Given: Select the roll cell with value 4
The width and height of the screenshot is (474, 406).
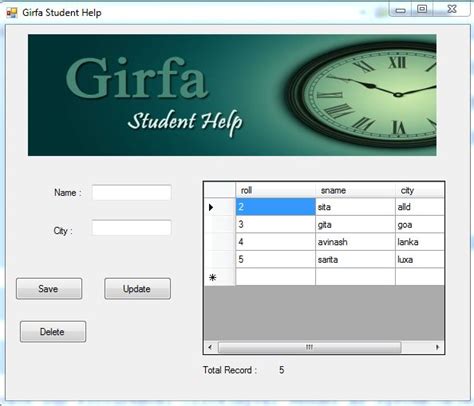Looking at the screenshot, I should pos(275,242).
